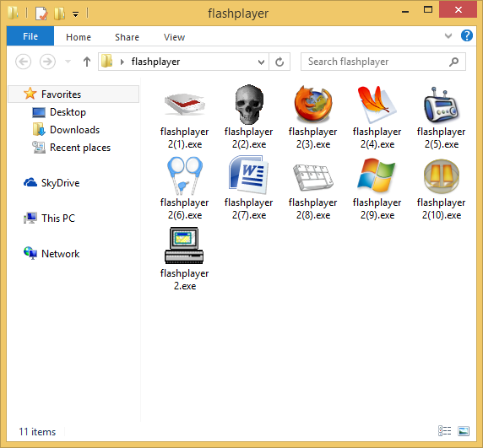This screenshot has height=448, width=483.
Task: Click the New folder quick access icon
Action: click(x=59, y=13)
